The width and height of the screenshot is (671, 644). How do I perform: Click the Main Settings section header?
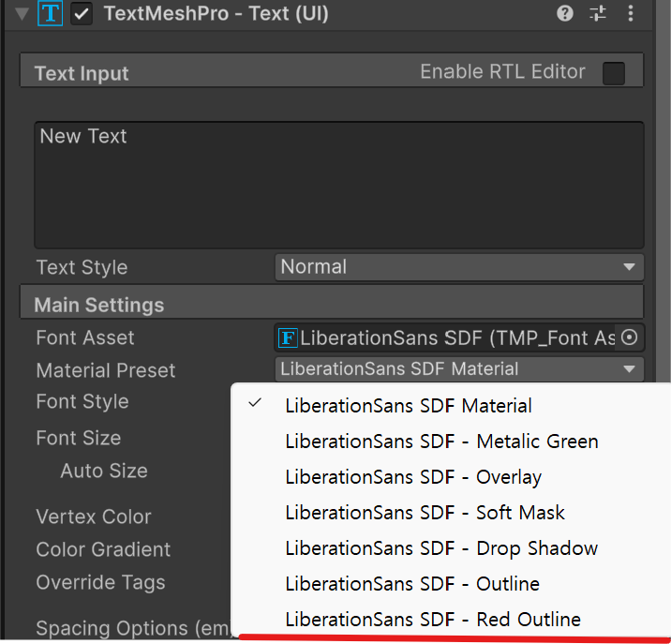point(332,302)
